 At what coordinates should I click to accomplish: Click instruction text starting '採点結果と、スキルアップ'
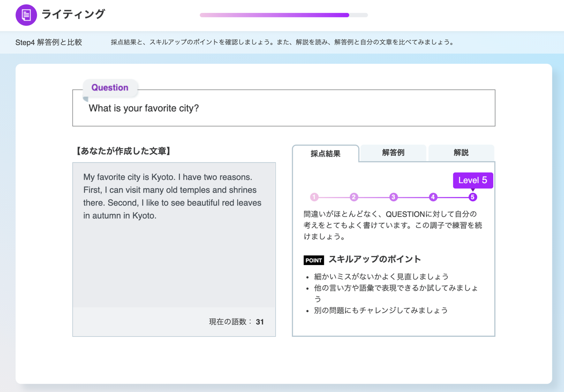point(282,43)
